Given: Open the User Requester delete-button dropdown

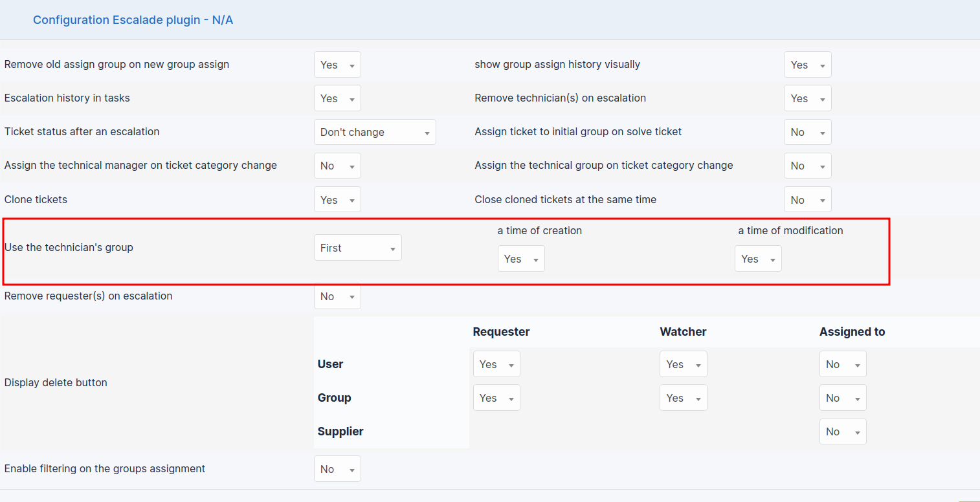Looking at the screenshot, I should point(496,364).
